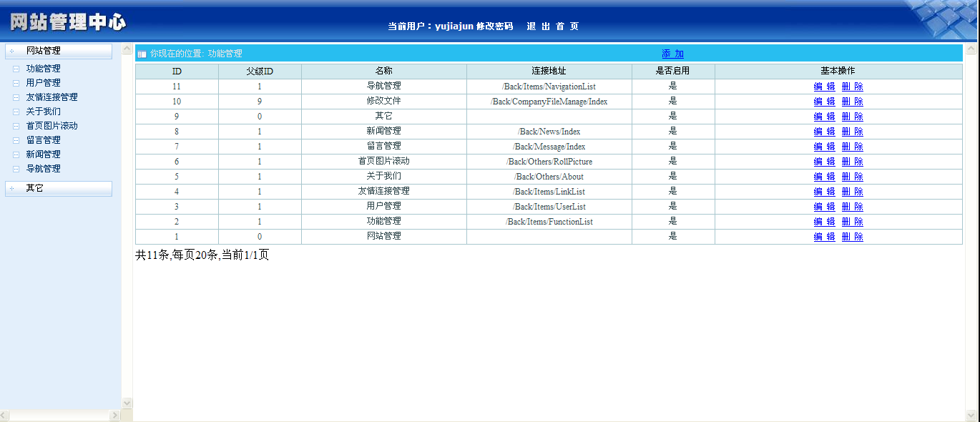Screen dimensions: 980x422
Task: Click the table icon before 你现在的位置
Action: [142, 54]
